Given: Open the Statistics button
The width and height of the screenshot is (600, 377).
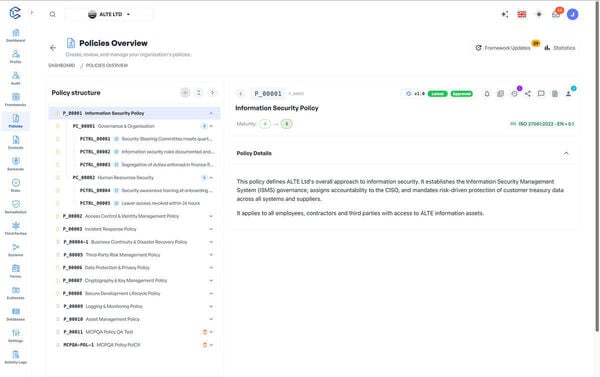Looking at the screenshot, I should tap(560, 48).
